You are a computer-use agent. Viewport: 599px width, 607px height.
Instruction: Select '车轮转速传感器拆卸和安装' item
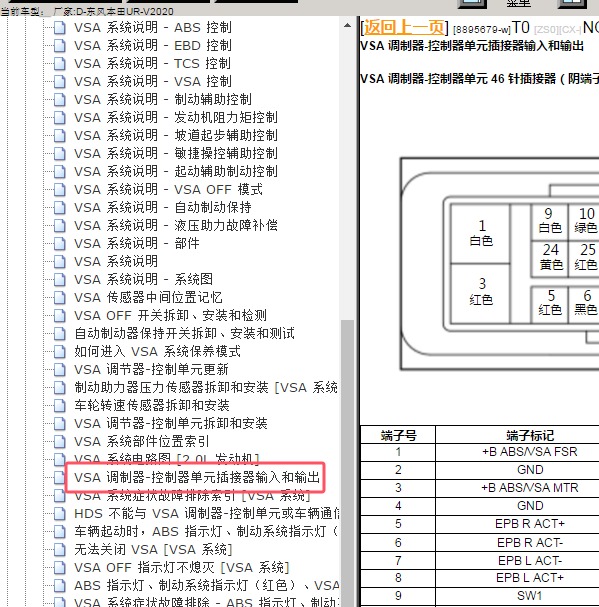pos(152,405)
